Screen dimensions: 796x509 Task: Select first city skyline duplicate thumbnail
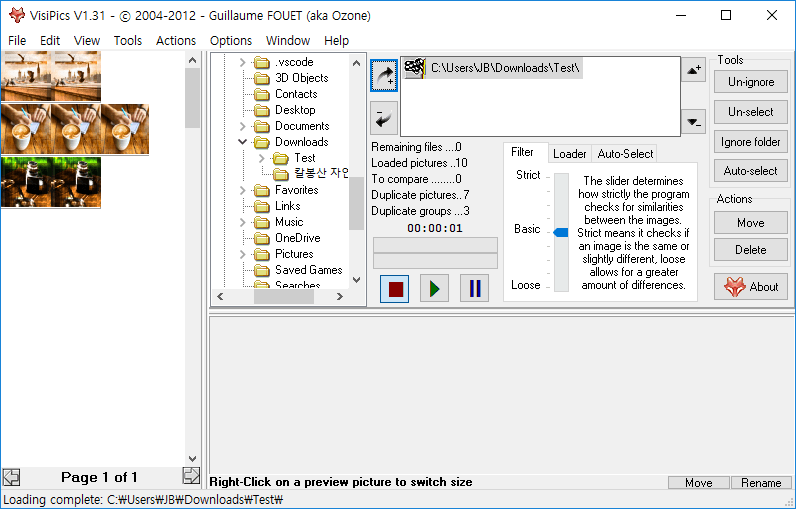click(26, 76)
